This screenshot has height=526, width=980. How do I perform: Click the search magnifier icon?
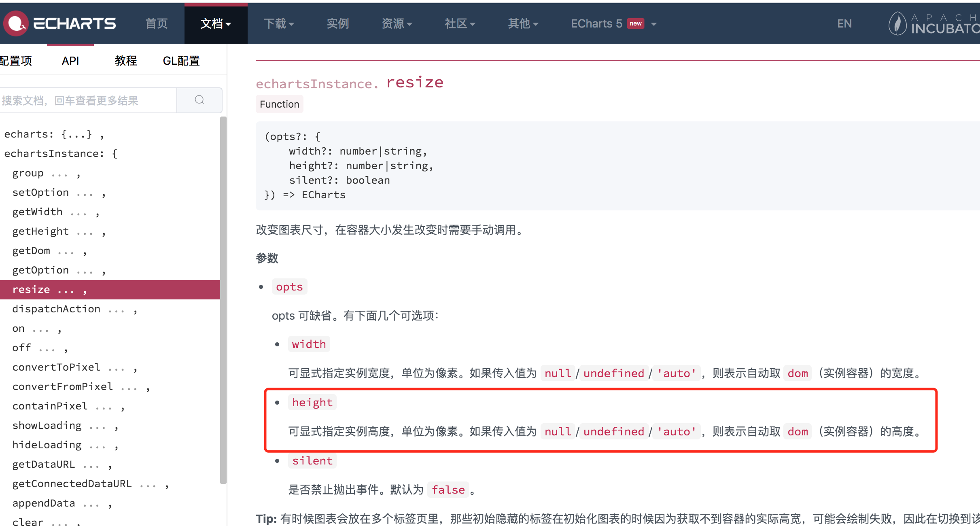tap(199, 100)
